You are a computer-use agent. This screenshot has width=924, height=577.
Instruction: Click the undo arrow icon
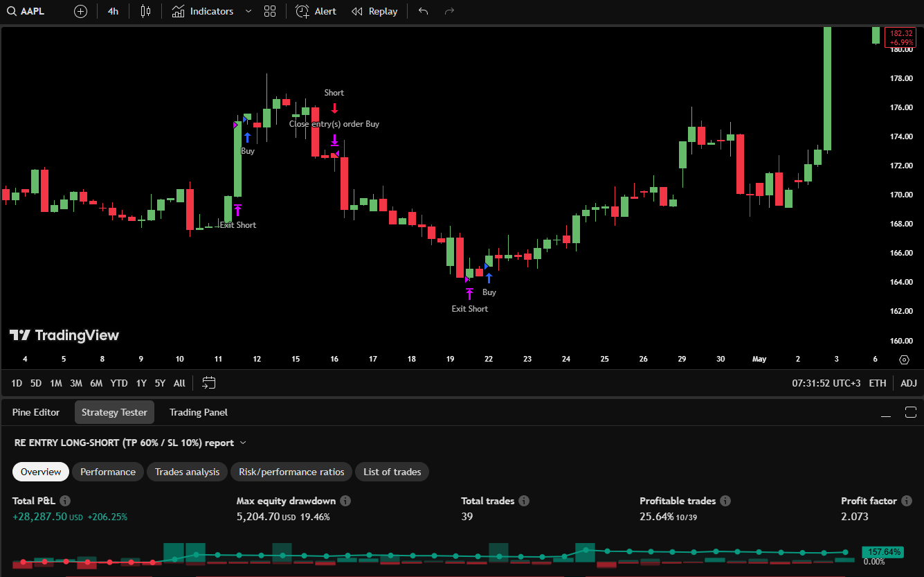[x=424, y=11]
